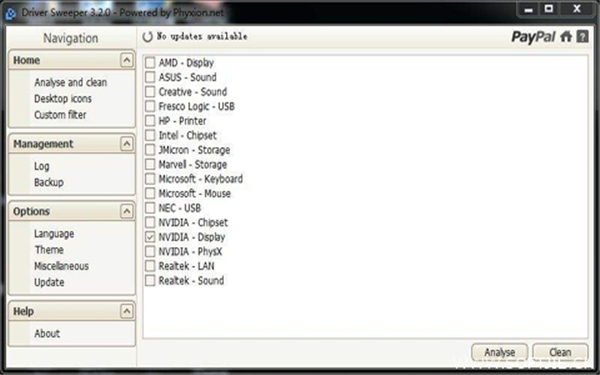Select Backup under Management

(x=49, y=183)
